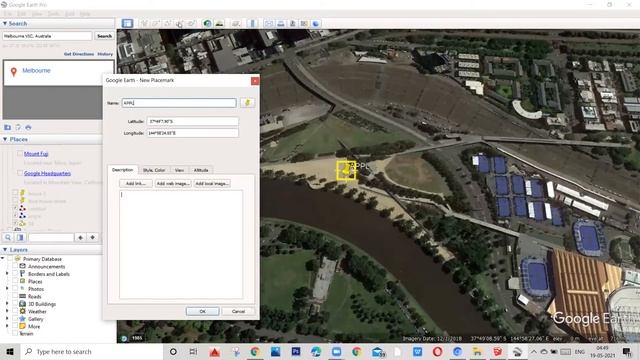This screenshot has width=640, height=360.
Task: Click the Add link... button
Action: [136, 184]
